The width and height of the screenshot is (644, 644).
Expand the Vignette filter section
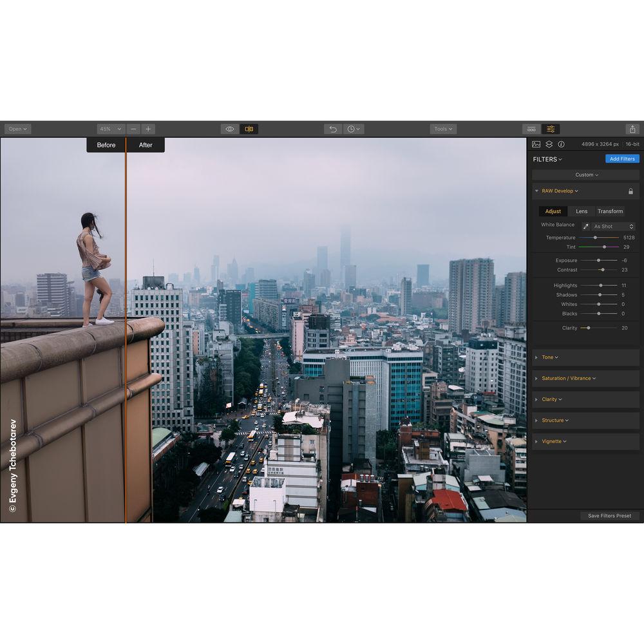pyautogui.click(x=553, y=441)
